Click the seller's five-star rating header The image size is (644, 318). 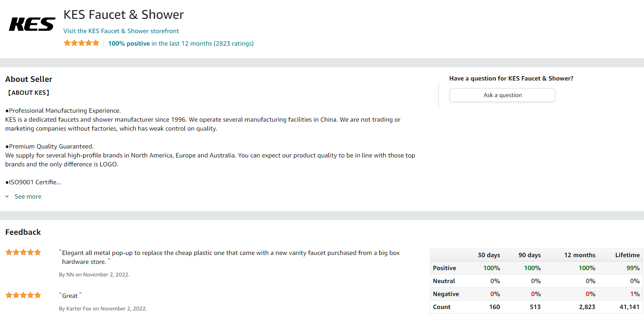click(82, 43)
